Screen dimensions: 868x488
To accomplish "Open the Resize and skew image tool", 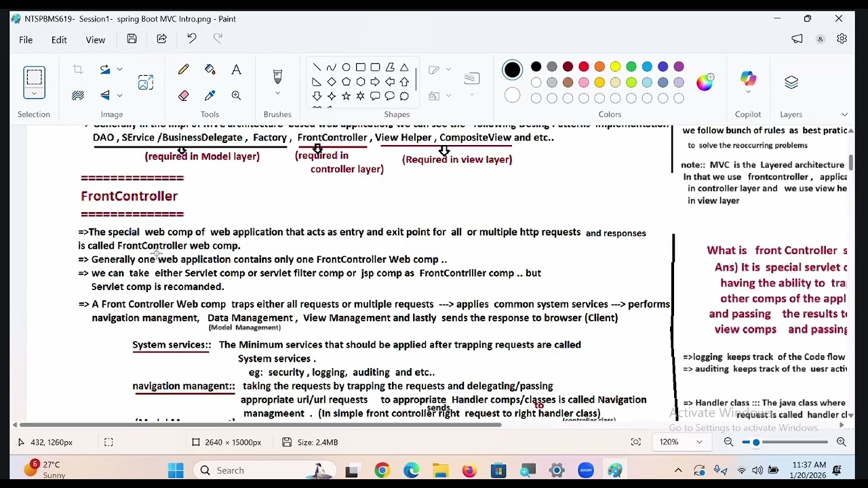I will [x=146, y=83].
